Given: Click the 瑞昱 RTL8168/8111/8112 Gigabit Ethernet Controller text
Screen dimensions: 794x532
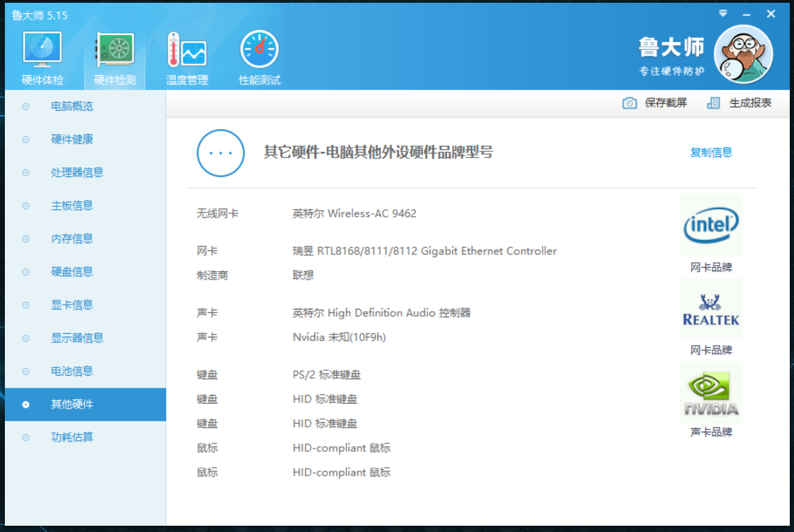Looking at the screenshot, I should (424, 251).
